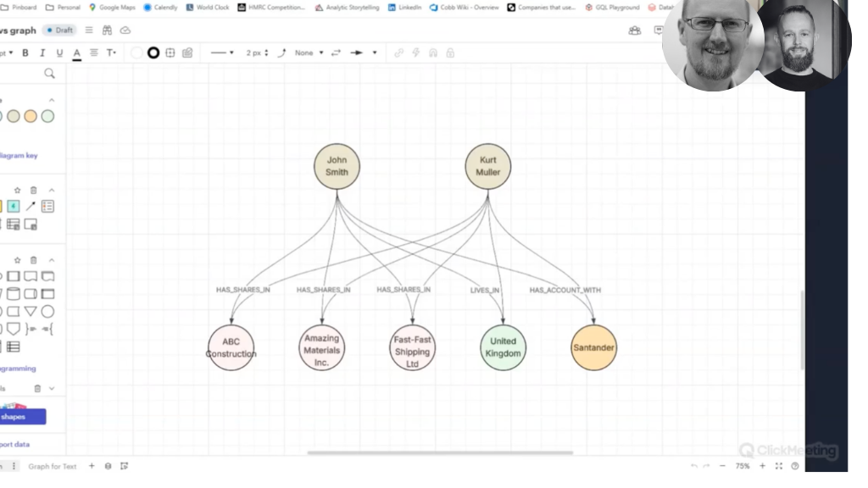Click the binoculars find icon
The width and height of the screenshot is (868, 488).
107,30
